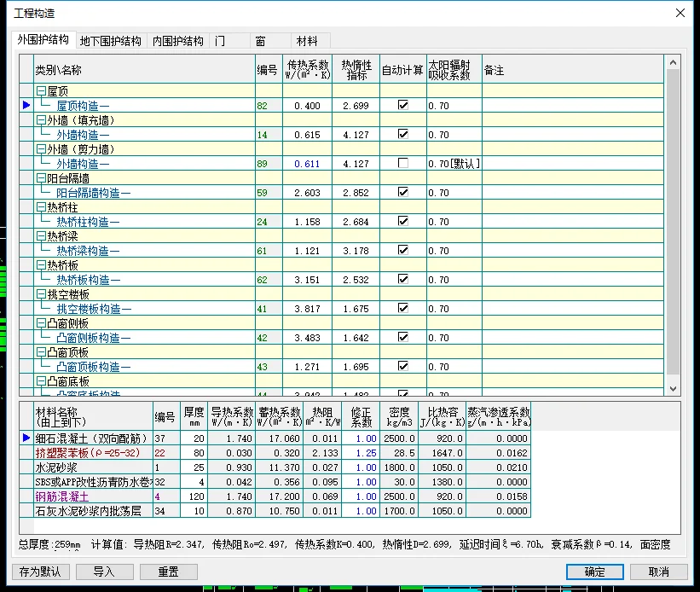This screenshot has height=592, width=700.
Task: Toggle 自动计算 for 热桥柱构造一
Action: (402, 221)
